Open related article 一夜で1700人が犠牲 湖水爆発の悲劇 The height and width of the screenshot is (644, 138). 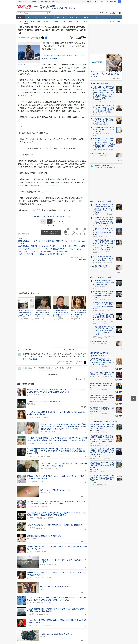coord(41,254)
